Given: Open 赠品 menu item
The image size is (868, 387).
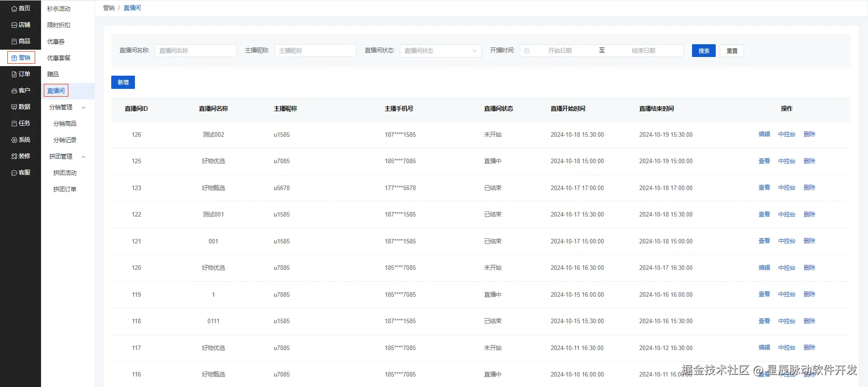Looking at the screenshot, I should [53, 74].
